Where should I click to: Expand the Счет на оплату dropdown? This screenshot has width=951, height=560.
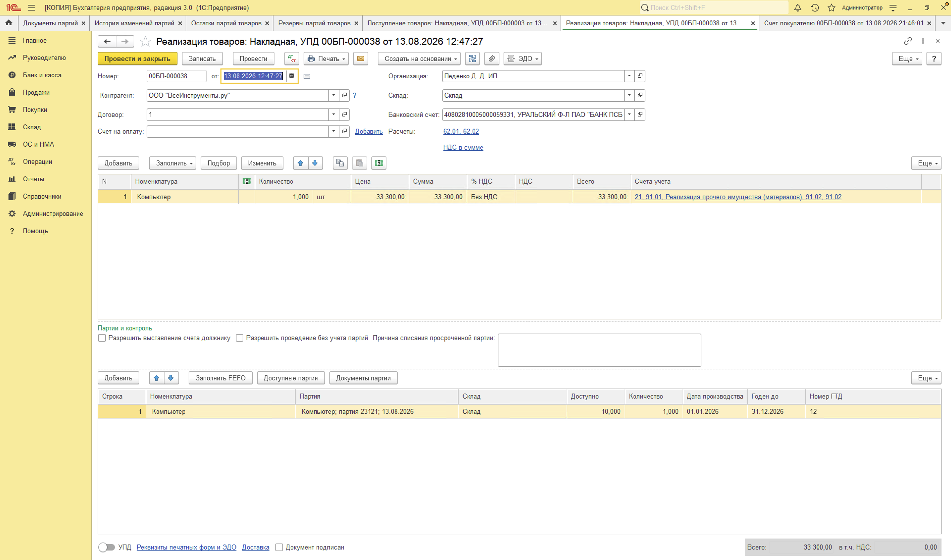tap(334, 131)
